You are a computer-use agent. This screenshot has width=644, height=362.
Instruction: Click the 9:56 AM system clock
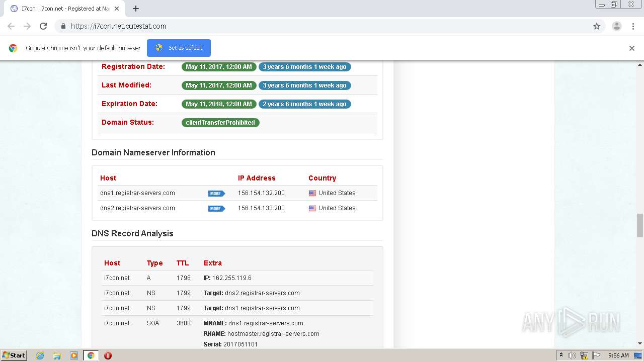coord(618,355)
